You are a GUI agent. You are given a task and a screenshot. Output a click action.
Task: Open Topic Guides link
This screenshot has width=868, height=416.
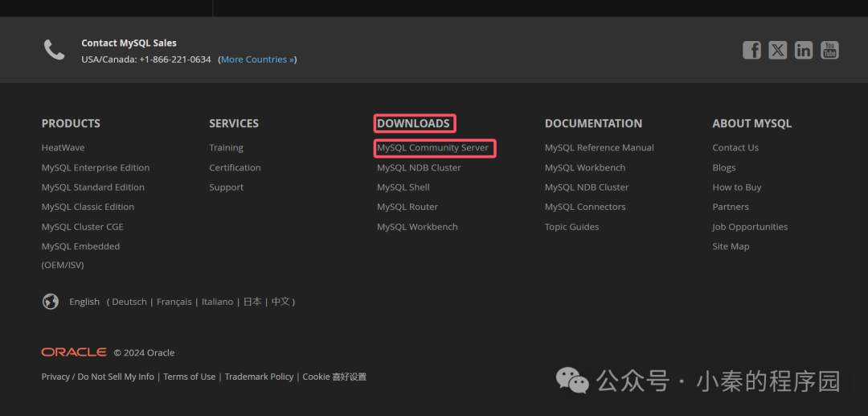pyautogui.click(x=572, y=227)
